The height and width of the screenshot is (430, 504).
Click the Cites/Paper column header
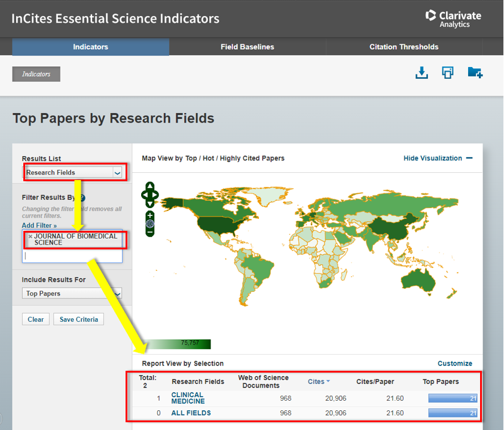tap(375, 382)
